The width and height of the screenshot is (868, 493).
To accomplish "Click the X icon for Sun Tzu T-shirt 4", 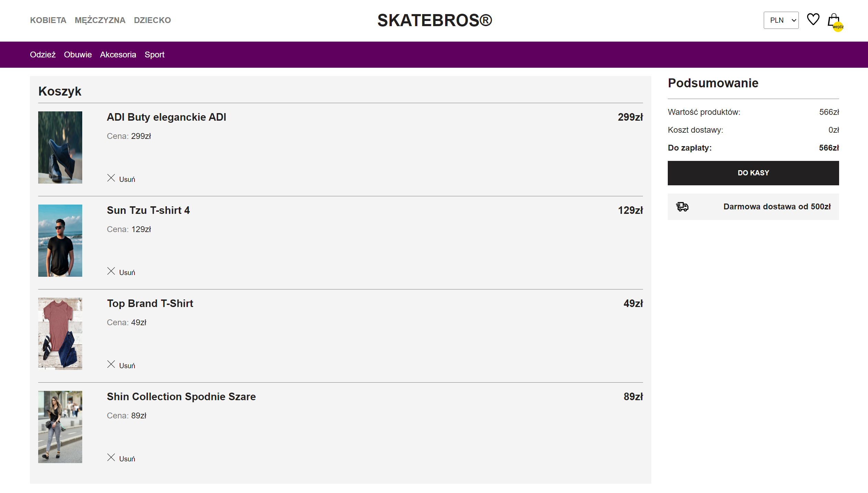I will 111,271.
